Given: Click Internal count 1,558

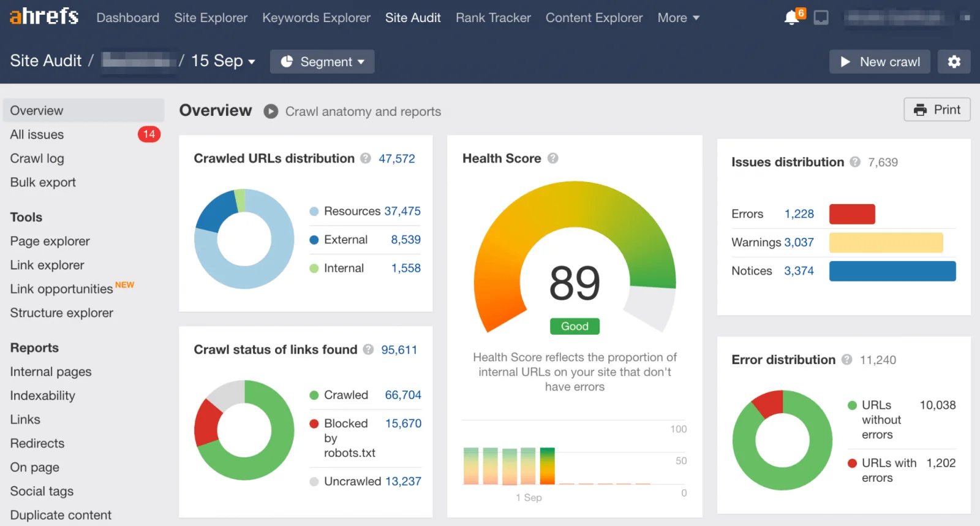Looking at the screenshot, I should (406, 268).
